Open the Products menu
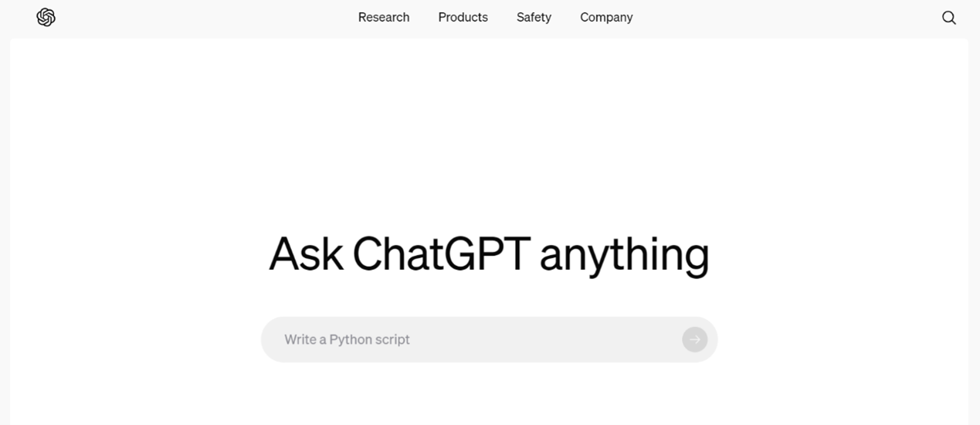The height and width of the screenshot is (425, 980). coord(463,17)
